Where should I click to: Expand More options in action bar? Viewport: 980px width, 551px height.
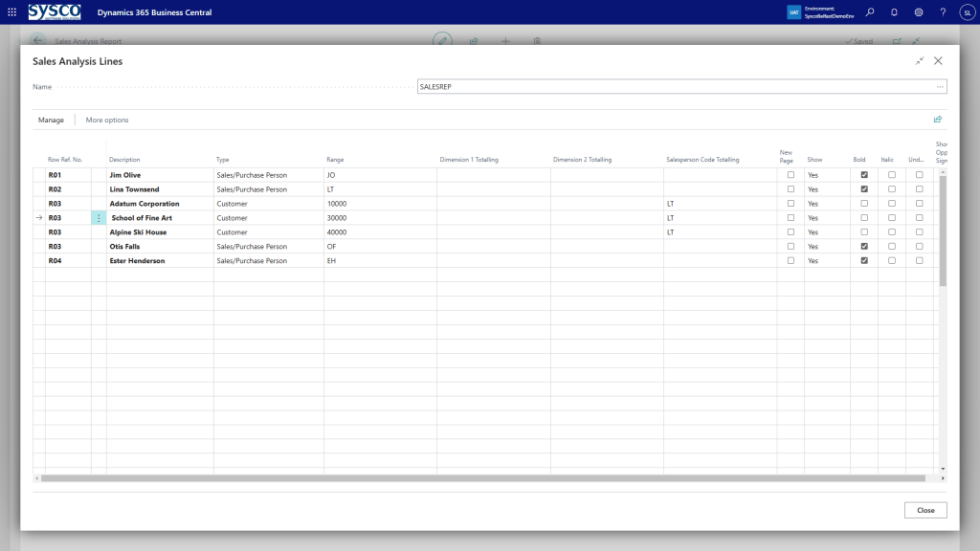tap(107, 121)
